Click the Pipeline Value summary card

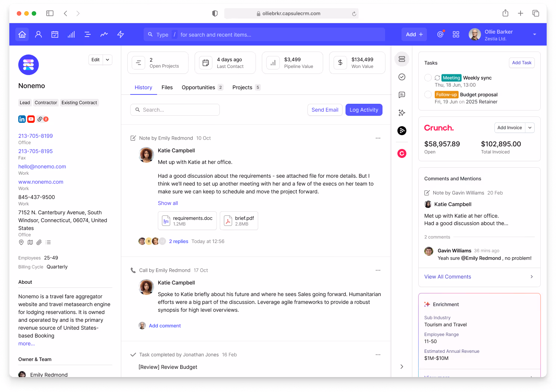292,63
